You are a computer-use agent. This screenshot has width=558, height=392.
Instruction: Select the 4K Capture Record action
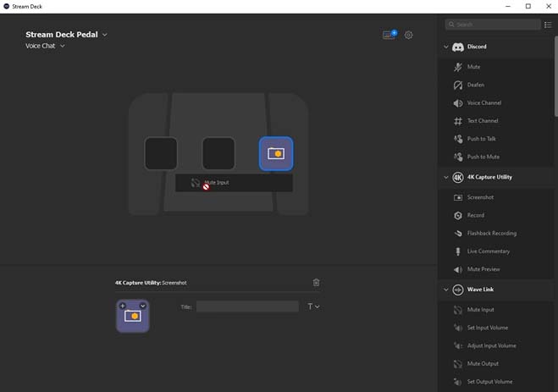(475, 215)
